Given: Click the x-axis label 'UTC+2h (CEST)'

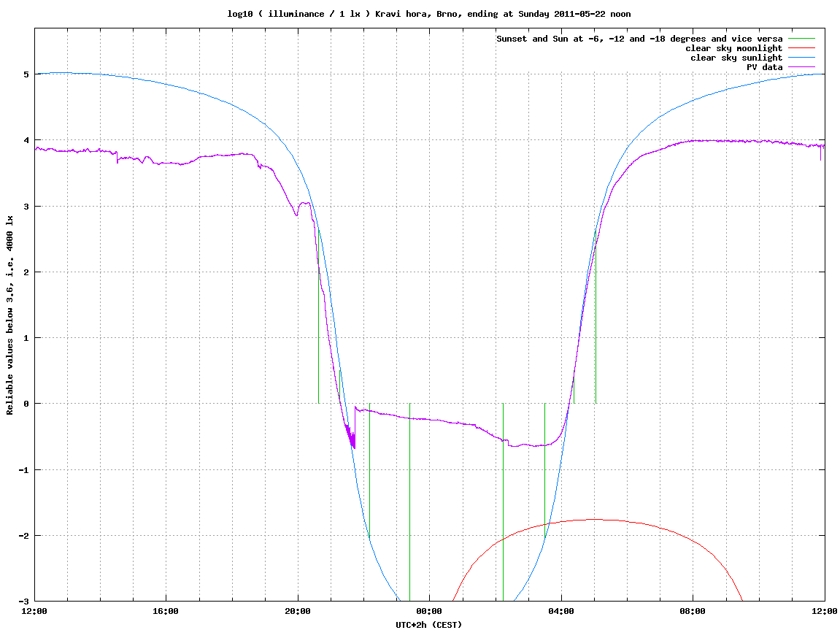Looking at the screenshot, I should click(428, 625).
